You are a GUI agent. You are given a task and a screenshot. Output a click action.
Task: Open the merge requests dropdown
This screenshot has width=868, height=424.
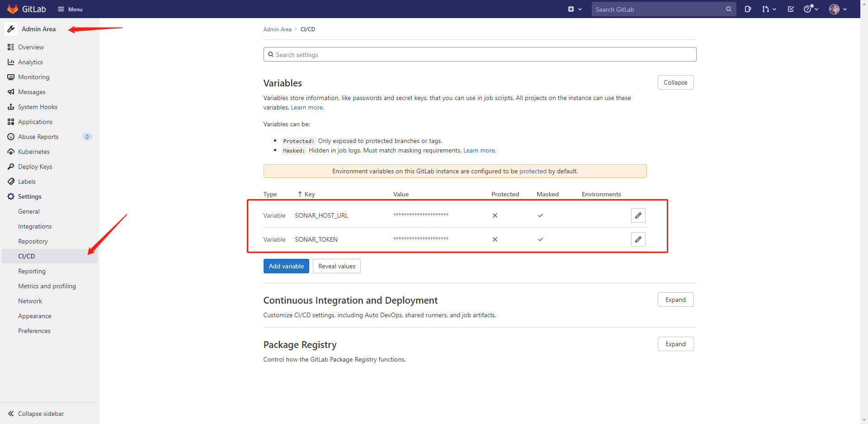tap(769, 9)
